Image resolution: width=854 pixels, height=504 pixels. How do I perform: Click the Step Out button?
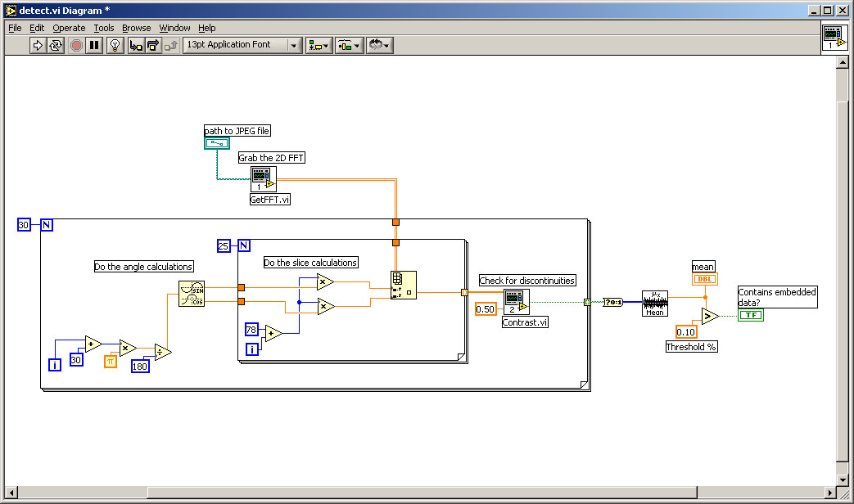click(x=171, y=45)
